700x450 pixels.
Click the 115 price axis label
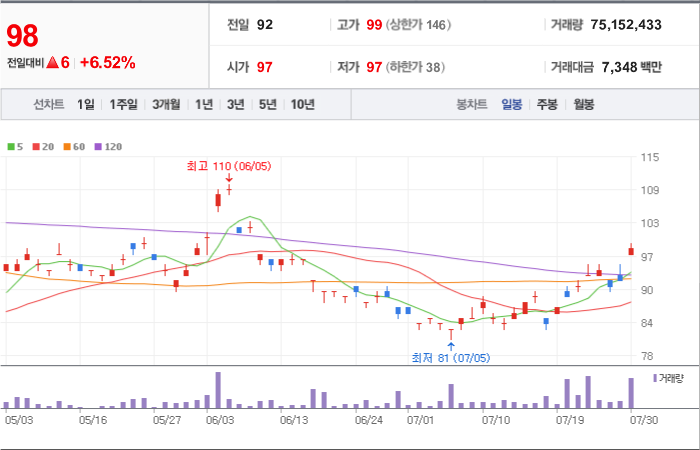(x=650, y=157)
